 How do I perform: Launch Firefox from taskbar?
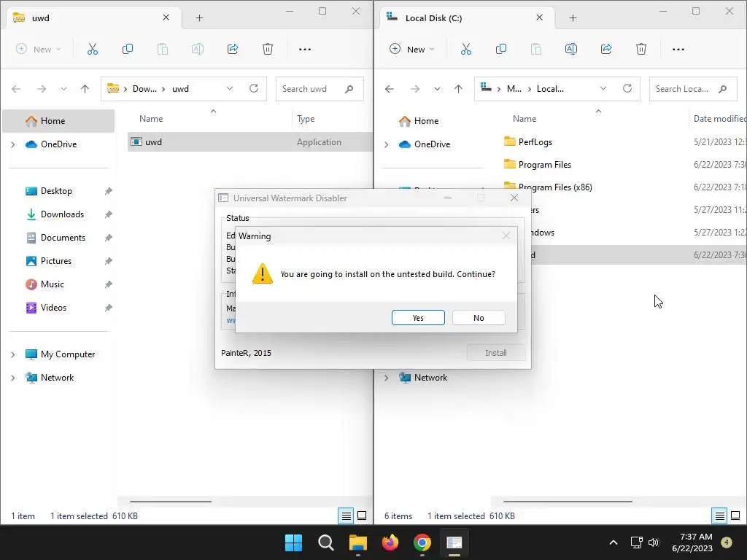click(x=390, y=542)
